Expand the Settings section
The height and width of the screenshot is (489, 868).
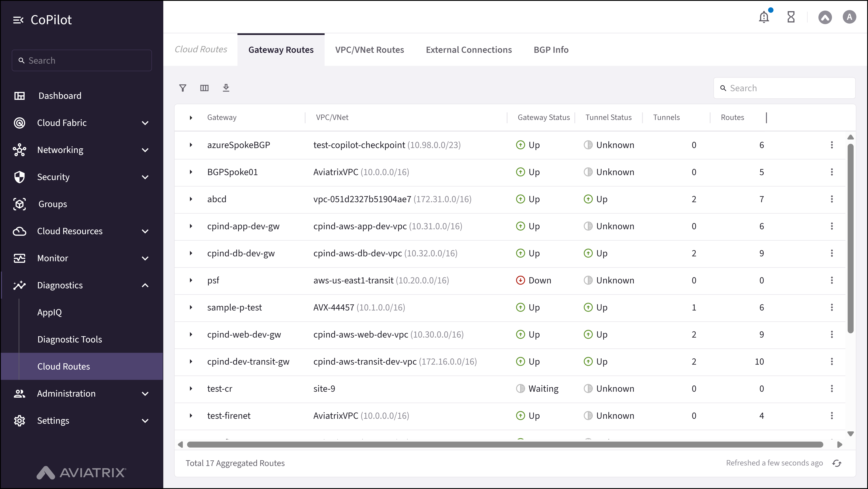coord(145,420)
